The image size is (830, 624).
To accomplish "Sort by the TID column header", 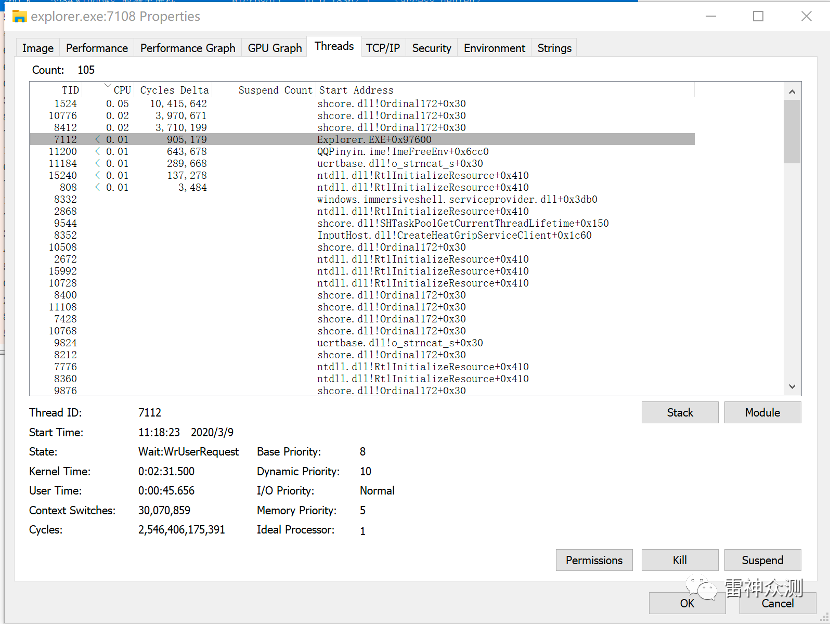I will pyautogui.click(x=70, y=90).
